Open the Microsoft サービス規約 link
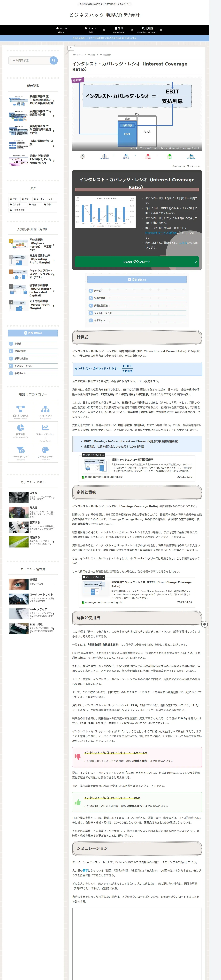 click(161, 233)
